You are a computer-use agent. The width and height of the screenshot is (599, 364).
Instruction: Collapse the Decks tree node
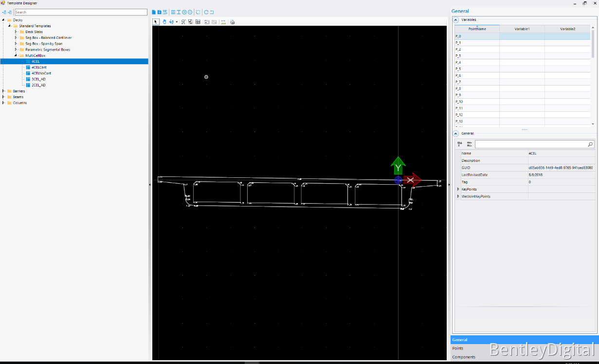click(4, 20)
